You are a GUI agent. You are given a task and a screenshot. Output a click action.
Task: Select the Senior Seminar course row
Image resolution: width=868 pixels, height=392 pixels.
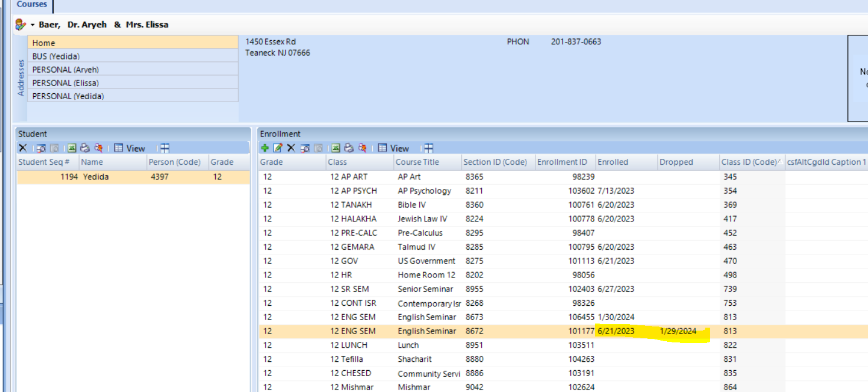point(563,289)
